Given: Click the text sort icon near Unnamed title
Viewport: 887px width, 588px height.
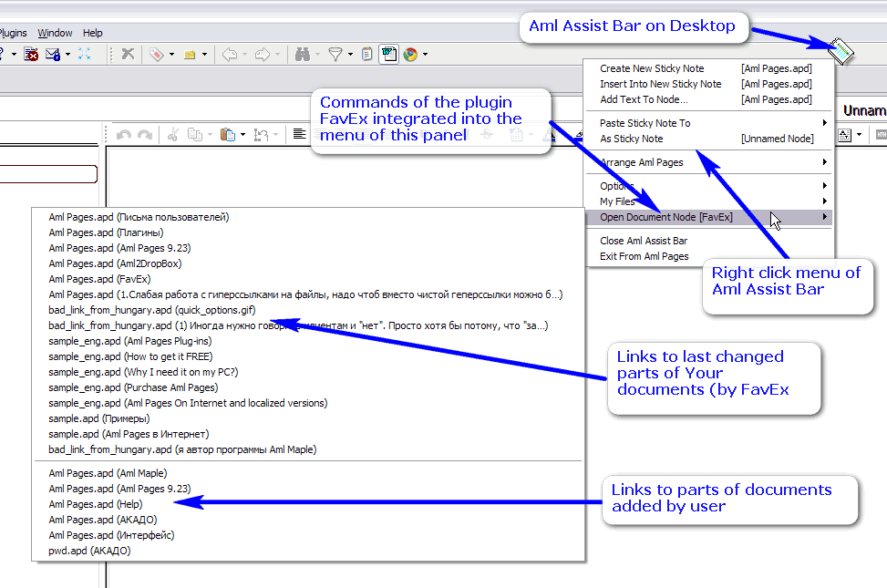Looking at the screenshot, I should tap(844, 135).
